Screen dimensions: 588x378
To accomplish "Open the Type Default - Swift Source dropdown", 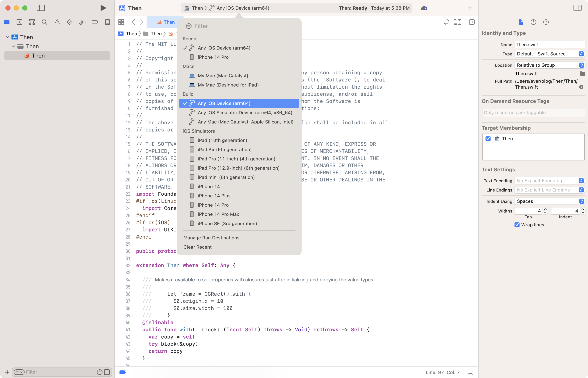I will coord(549,54).
